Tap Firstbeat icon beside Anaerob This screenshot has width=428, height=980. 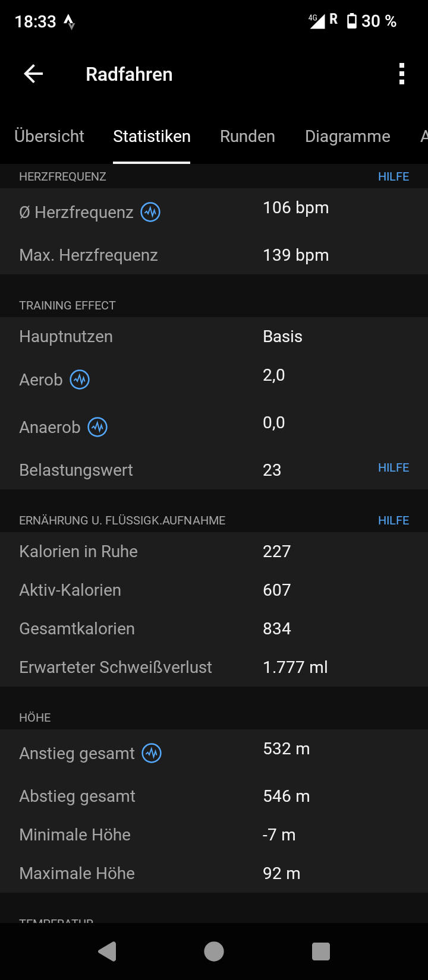97,427
